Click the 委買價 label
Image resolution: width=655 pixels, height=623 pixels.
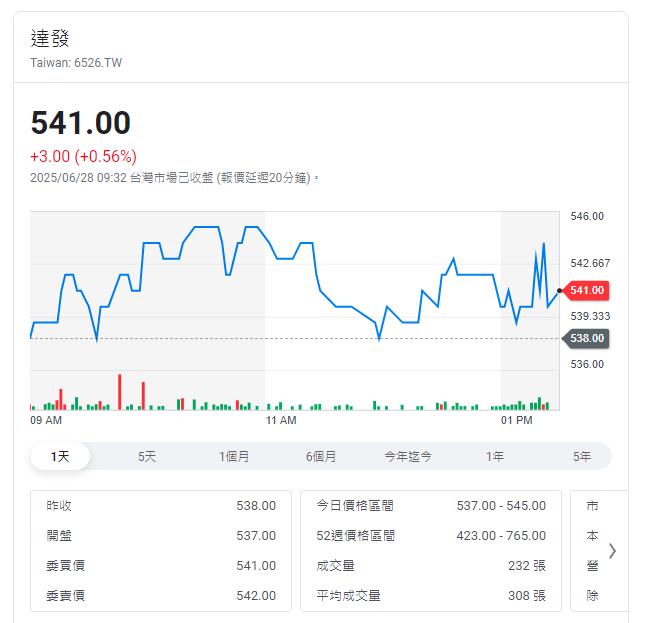coord(66,566)
